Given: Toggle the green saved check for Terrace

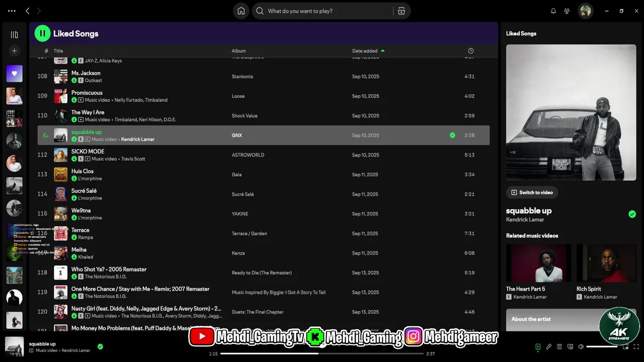Looking at the screenshot, I should 74,237.
